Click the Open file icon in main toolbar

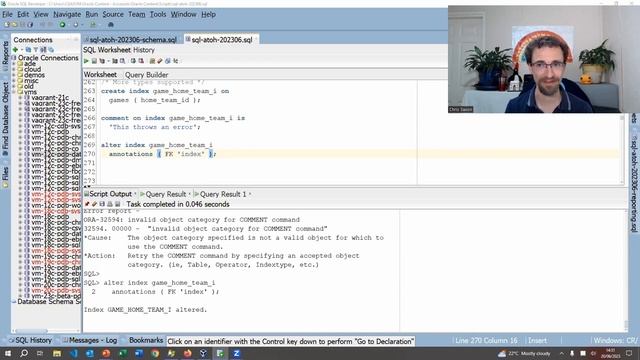point(14,25)
